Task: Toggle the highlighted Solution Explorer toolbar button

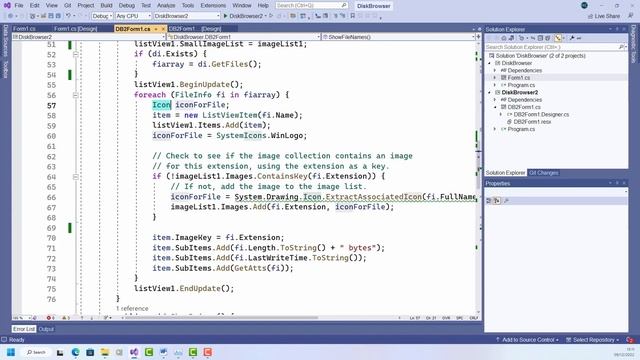Action: [x=558, y=38]
